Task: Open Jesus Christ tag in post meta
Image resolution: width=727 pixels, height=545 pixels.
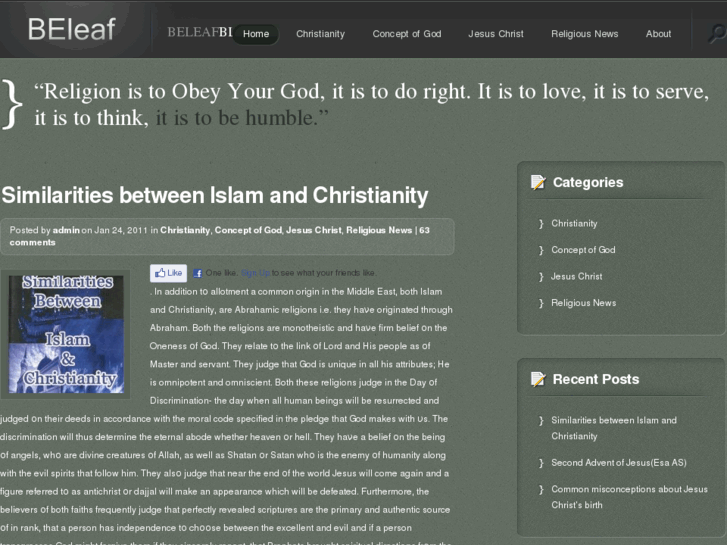Action: coord(313,230)
